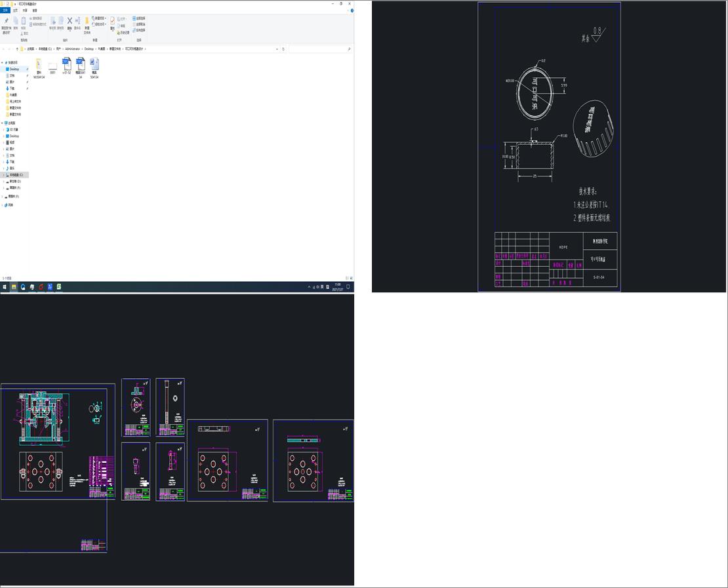Click 技术要求 text in cap drawing

[588, 191]
